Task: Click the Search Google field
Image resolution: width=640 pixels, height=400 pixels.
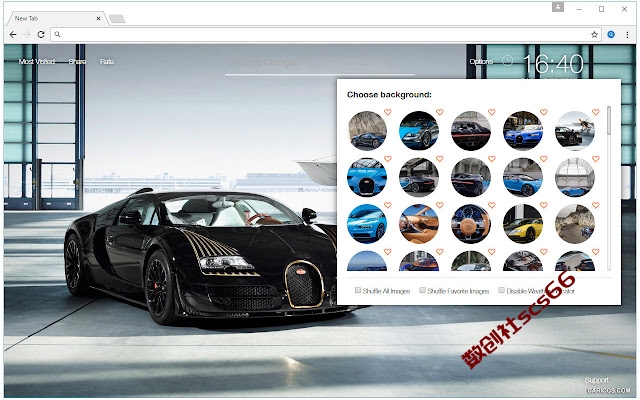Action: pyautogui.click(x=320, y=63)
